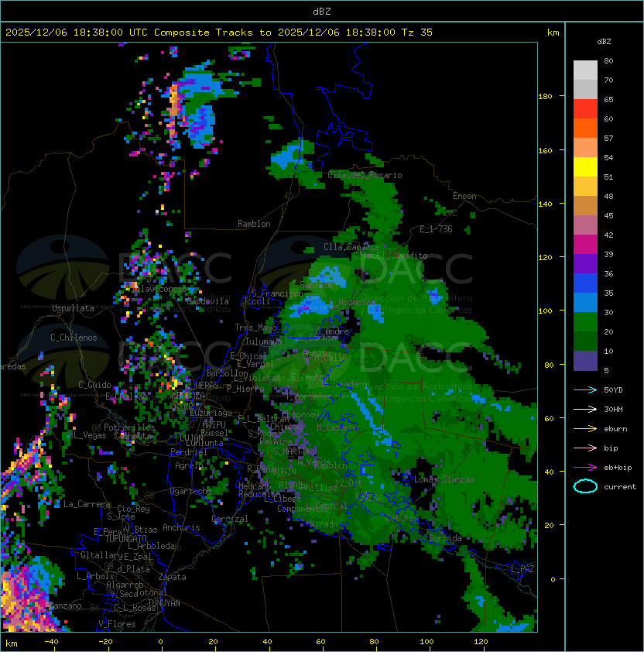The height and width of the screenshot is (652, 644).
Task: Pick the slate purple swatch beside 10
Action: (x=585, y=361)
